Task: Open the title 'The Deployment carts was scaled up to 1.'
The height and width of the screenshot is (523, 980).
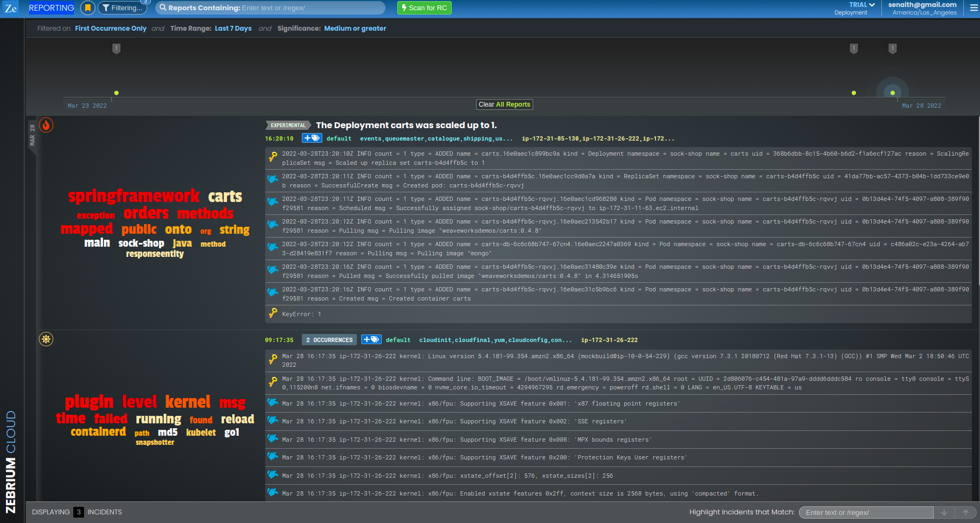Action: pos(406,125)
